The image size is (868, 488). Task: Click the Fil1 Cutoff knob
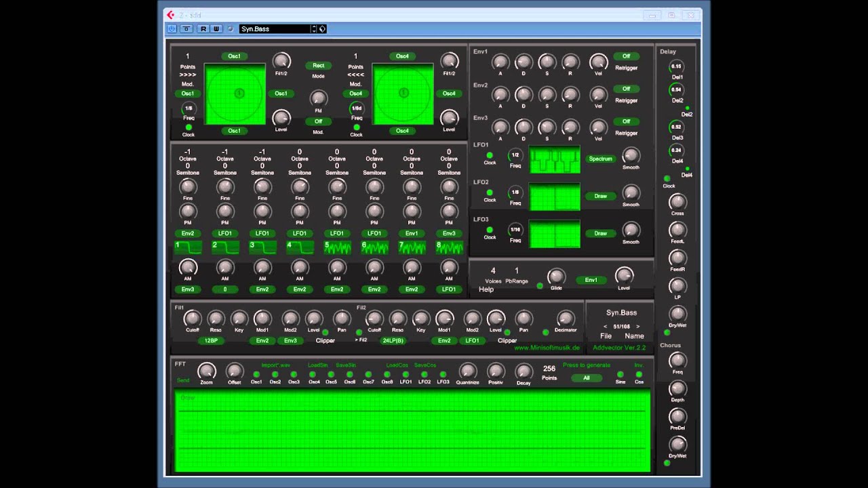click(193, 319)
